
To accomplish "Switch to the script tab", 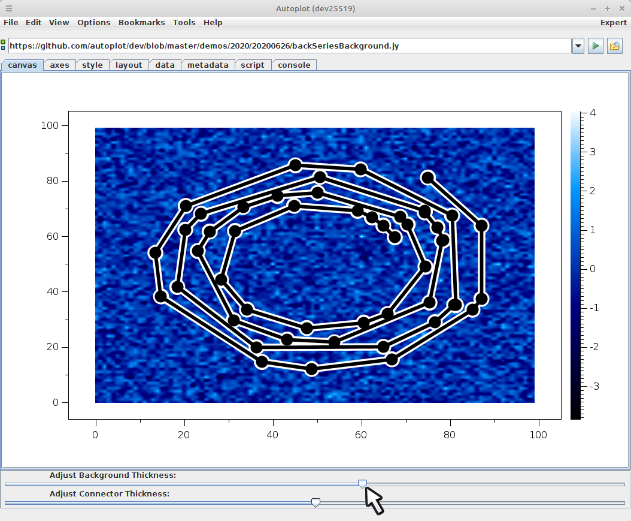I will point(252,65).
